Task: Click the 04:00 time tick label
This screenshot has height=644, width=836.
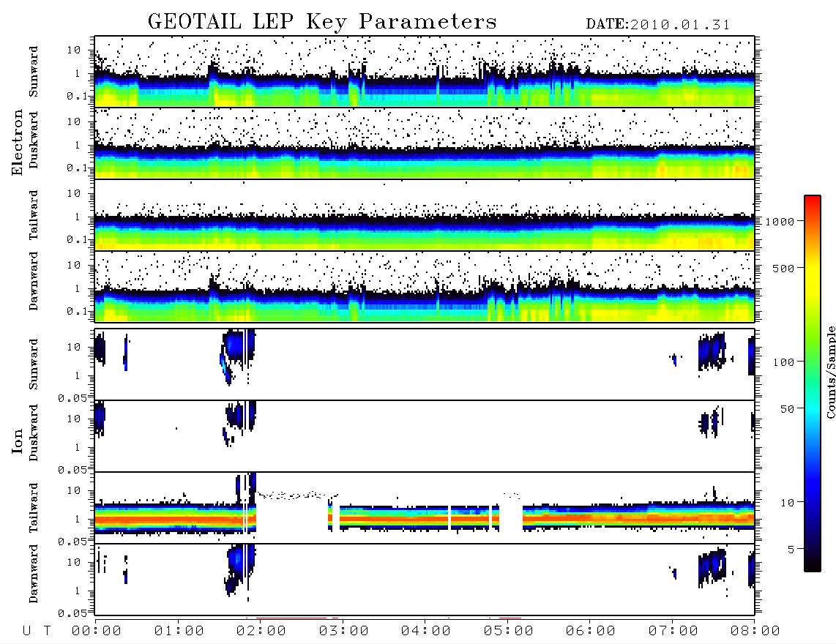Action: 426,632
